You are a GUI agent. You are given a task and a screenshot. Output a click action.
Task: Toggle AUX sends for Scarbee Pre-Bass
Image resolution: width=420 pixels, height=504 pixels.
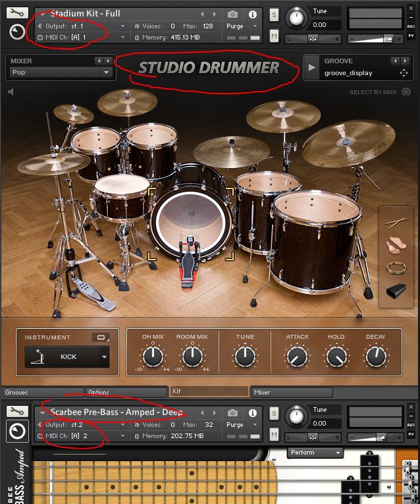pyautogui.click(x=411, y=424)
